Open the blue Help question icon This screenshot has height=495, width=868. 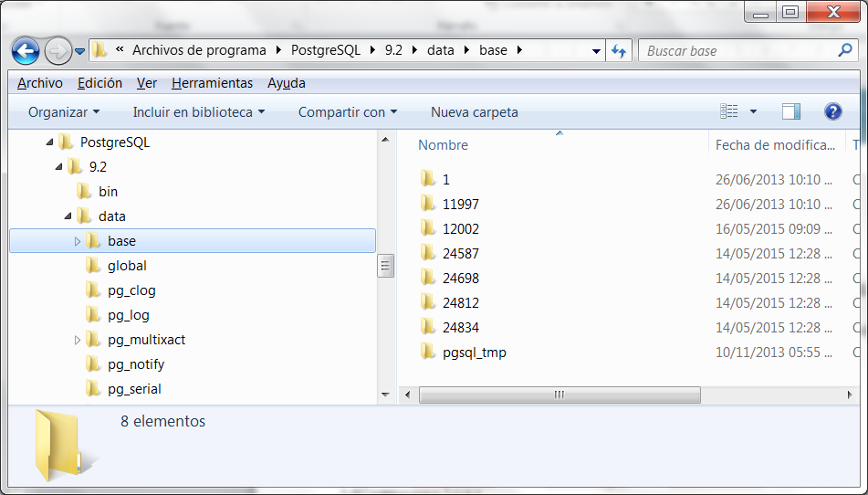[x=832, y=111]
